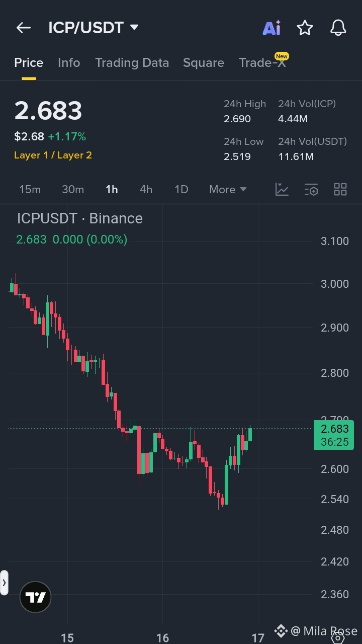Tap the date label 16 on time axis
The height and width of the screenshot is (644, 362).
point(162,638)
